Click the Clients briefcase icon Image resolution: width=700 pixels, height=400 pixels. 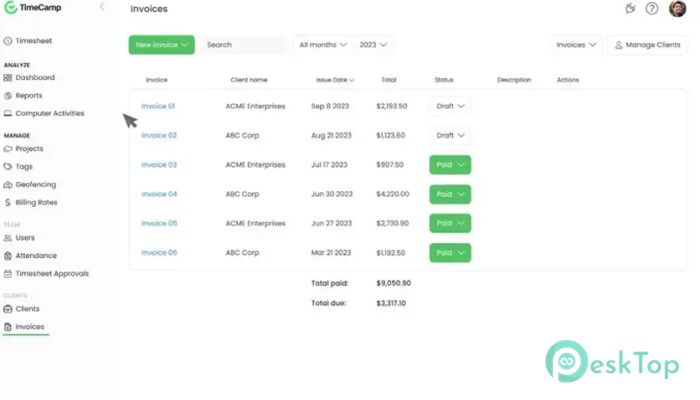(x=8, y=309)
